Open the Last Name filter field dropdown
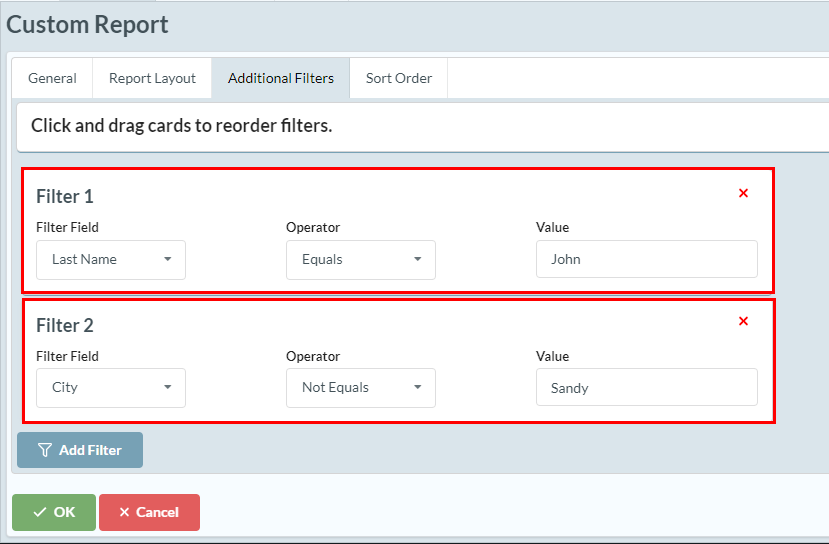Image resolution: width=829 pixels, height=544 pixels. pyautogui.click(x=111, y=260)
